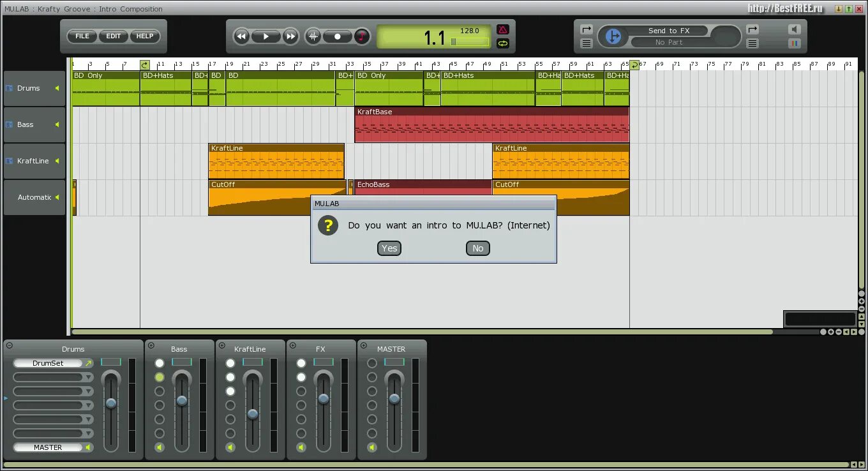Viewport: 868px width, 471px height.
Task: Select the KraftLine track header
Action: tap(34, 161)
